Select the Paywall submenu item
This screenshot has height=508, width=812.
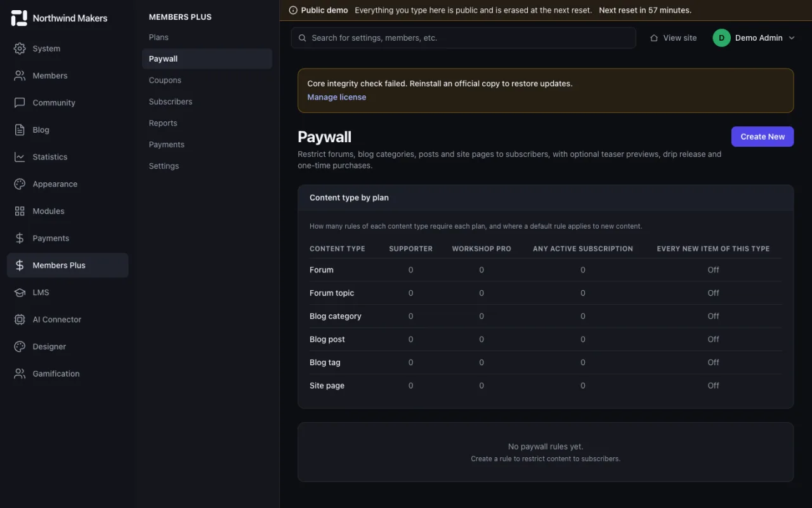(207, 58)
